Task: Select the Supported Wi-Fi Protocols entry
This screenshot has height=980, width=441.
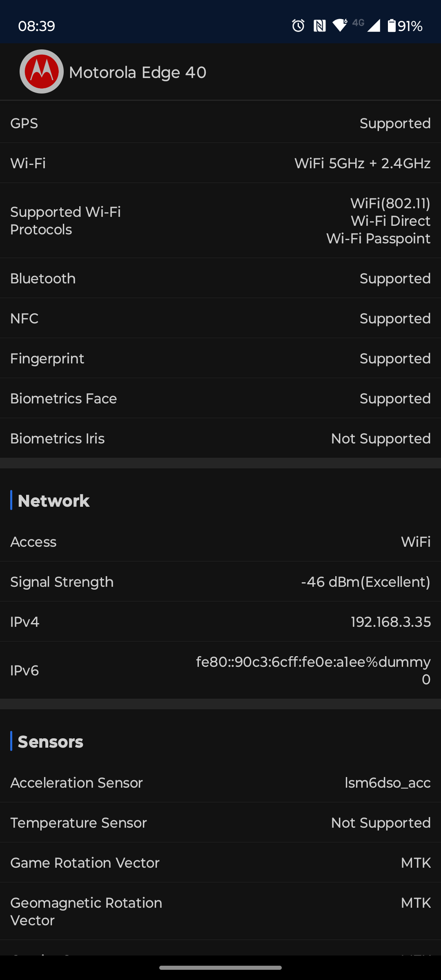Action: 220,221
